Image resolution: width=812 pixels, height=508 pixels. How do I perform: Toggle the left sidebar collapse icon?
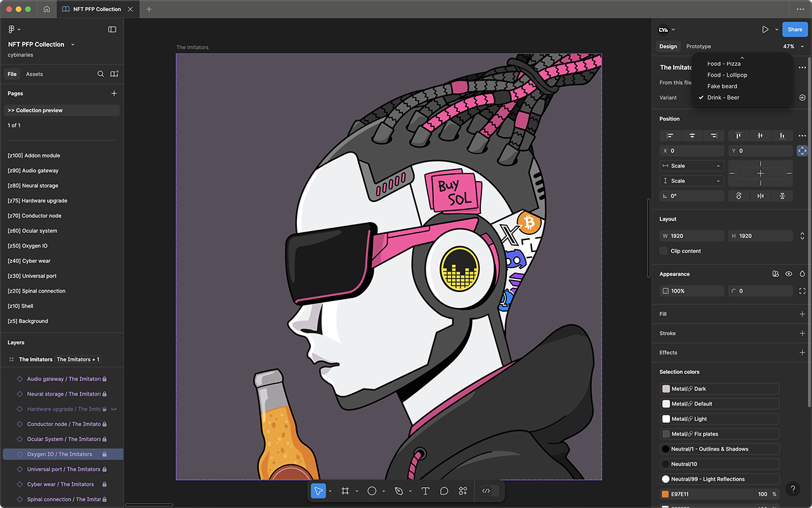[112, 29]
